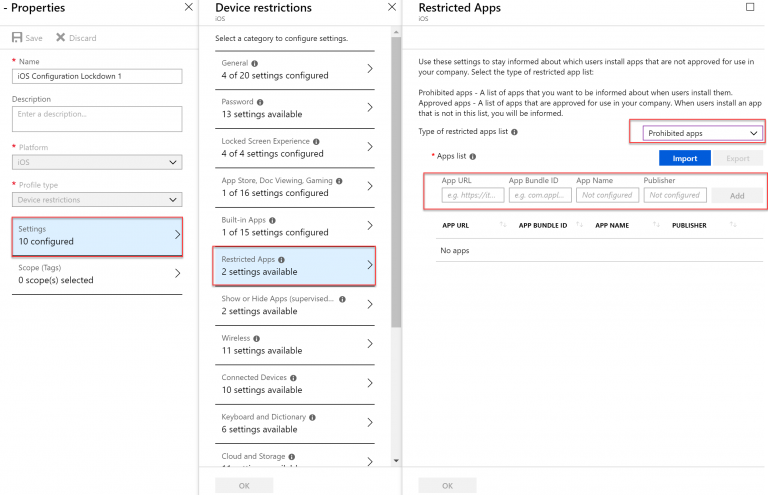Viewport: 768px width, 495px height.
Task: Open the Prohibited apps type dropdown
Action: pos(702,133)
